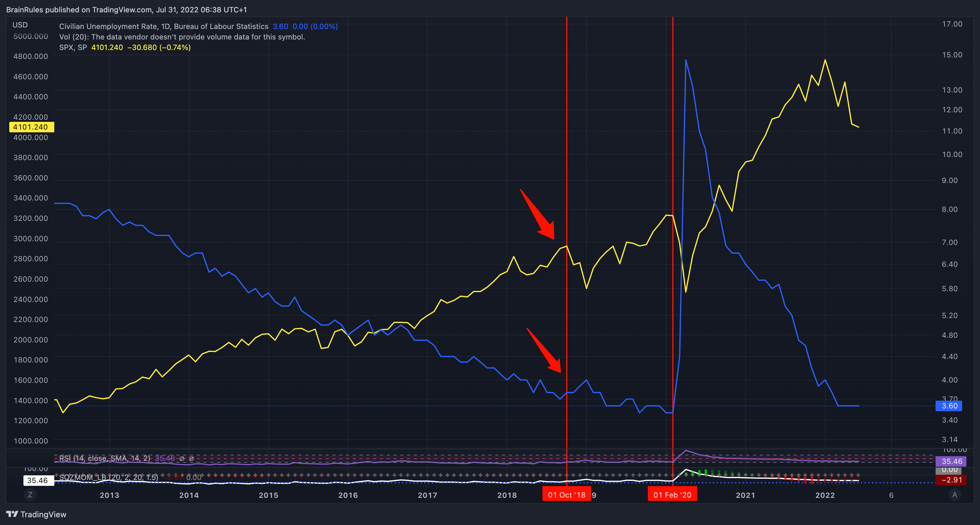Select the SPX, SP legend label
This screenshot has width=980, height=525.
(73, 48)
